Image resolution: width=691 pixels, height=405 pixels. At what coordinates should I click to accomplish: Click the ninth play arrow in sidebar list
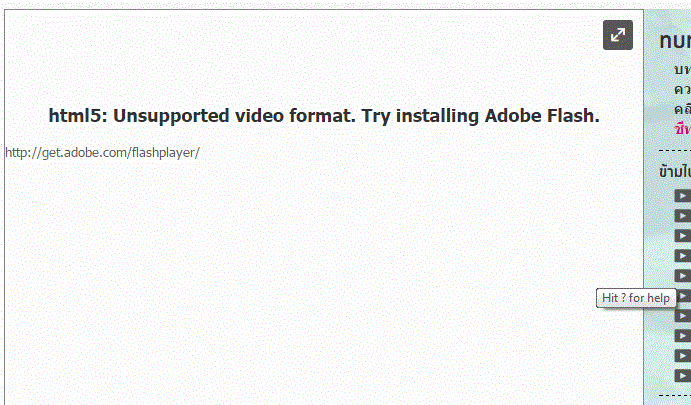click(682, 356)
